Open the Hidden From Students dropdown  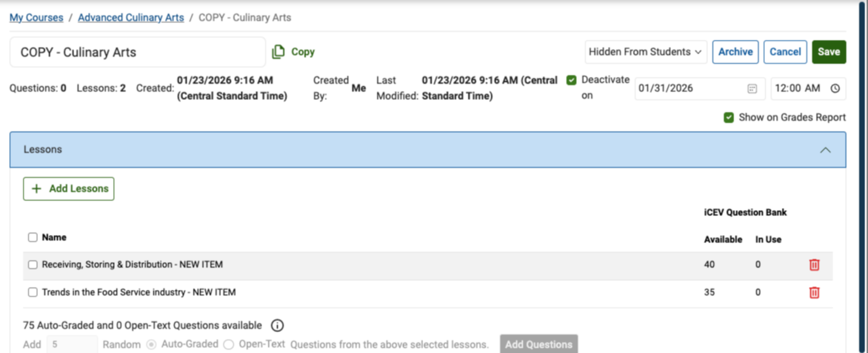click(x=645, y=52)
